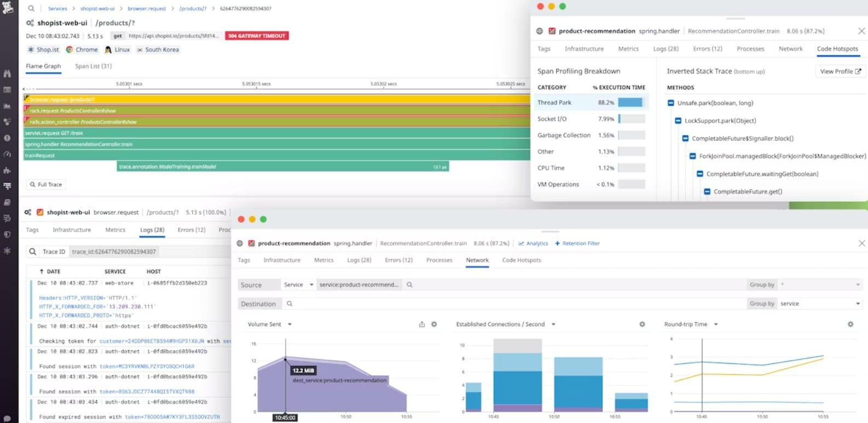The height and width of the screenshot is (423, 868).
Task: Collapse CompletableFuture.get() node
Action: pos(707,192)
